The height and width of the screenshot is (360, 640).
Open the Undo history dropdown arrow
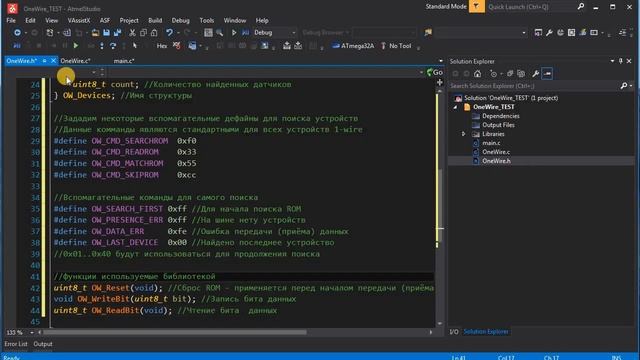tap(178, 33)
